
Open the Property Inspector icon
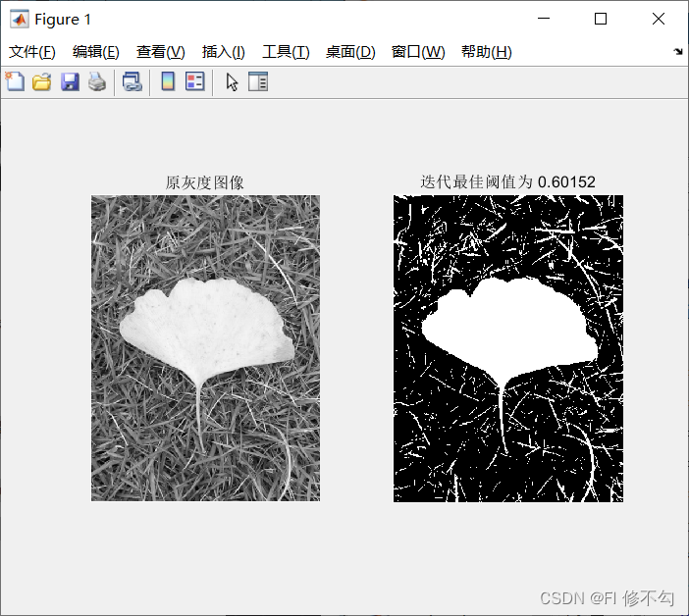tap(258, 81)
